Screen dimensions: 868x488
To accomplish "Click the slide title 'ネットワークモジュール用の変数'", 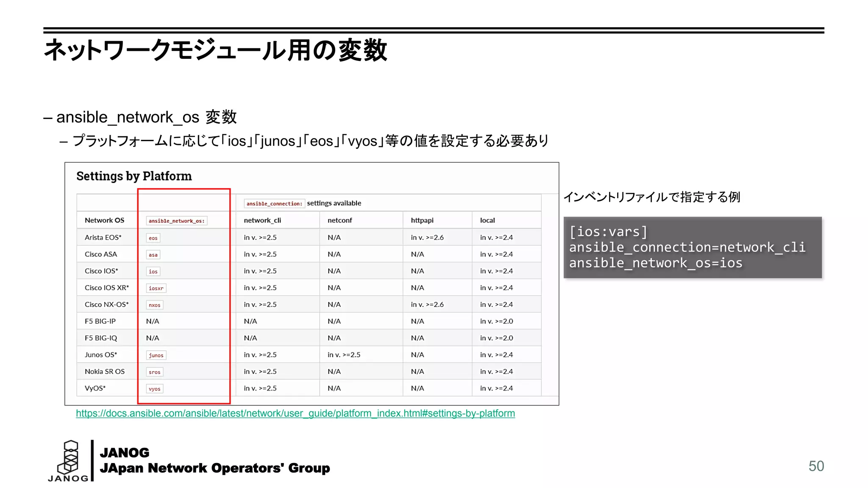I will (x=215, y=50).
